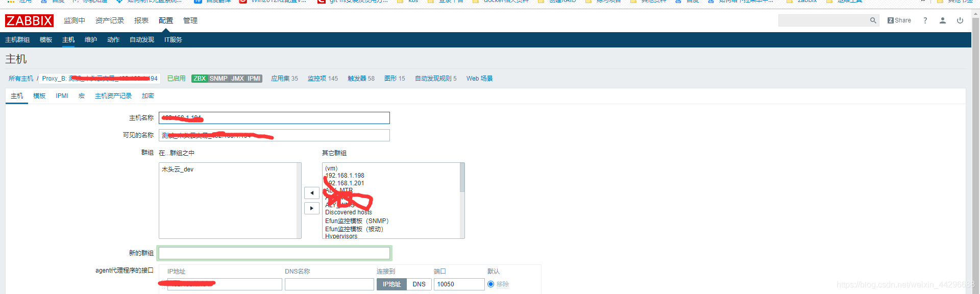The image size is (980, 294).
Task: Open 自动发现规则 5 link
Action: click(x=435, y=79)
